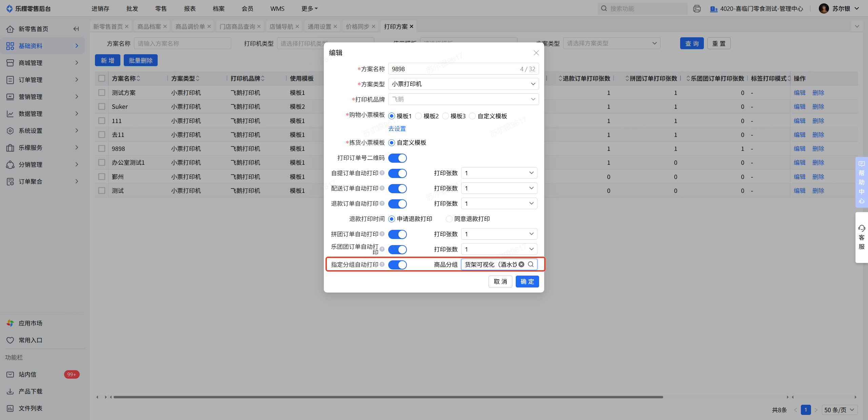
Task: Click the 客服 headset icon
Action: (862, 228)
